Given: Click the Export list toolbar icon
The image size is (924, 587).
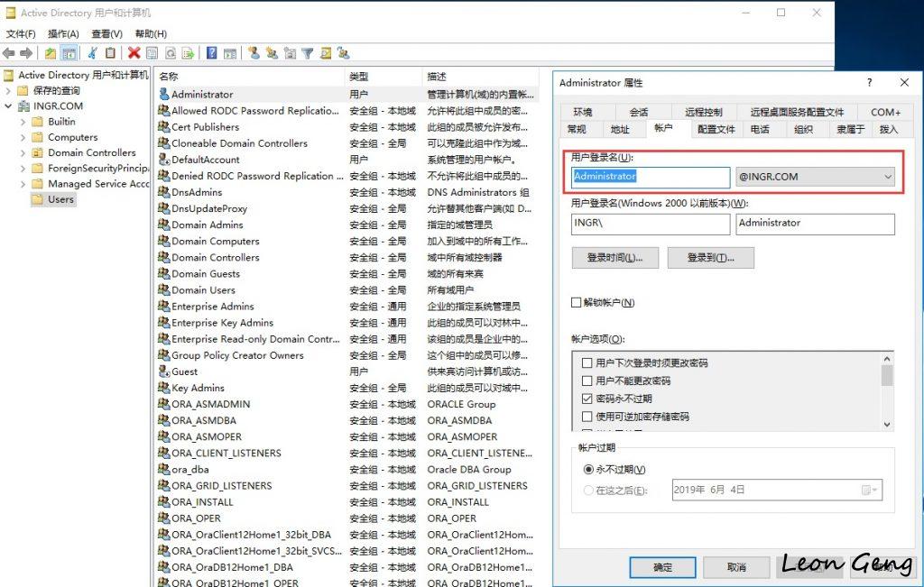Looking at the screenshot, I should [x=188, y=53].
